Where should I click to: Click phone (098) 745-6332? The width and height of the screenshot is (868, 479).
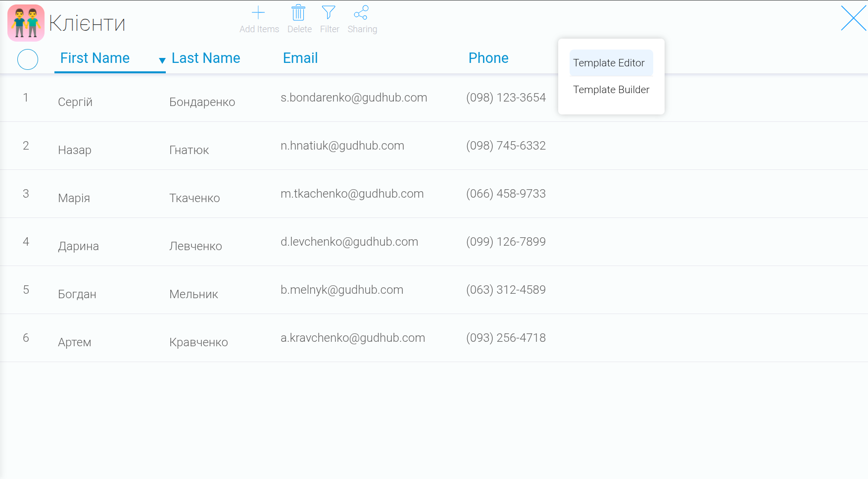[x=506, y=146]
